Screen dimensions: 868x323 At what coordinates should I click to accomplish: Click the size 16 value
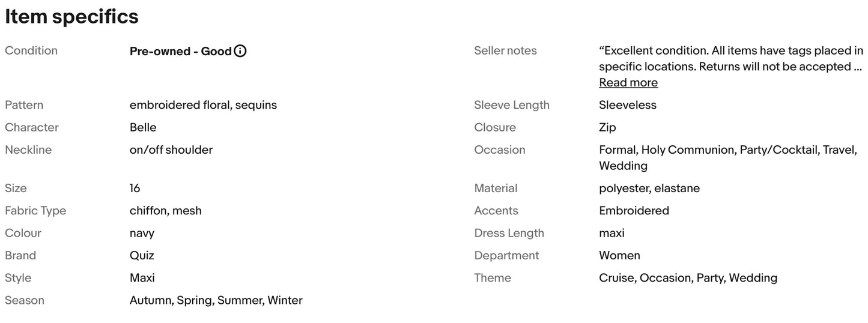tap(135, 189)
